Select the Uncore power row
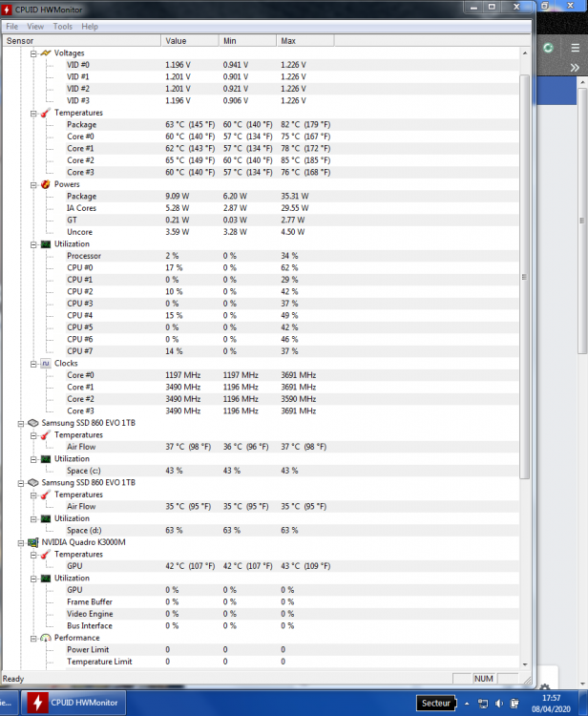 pos(292,232)
